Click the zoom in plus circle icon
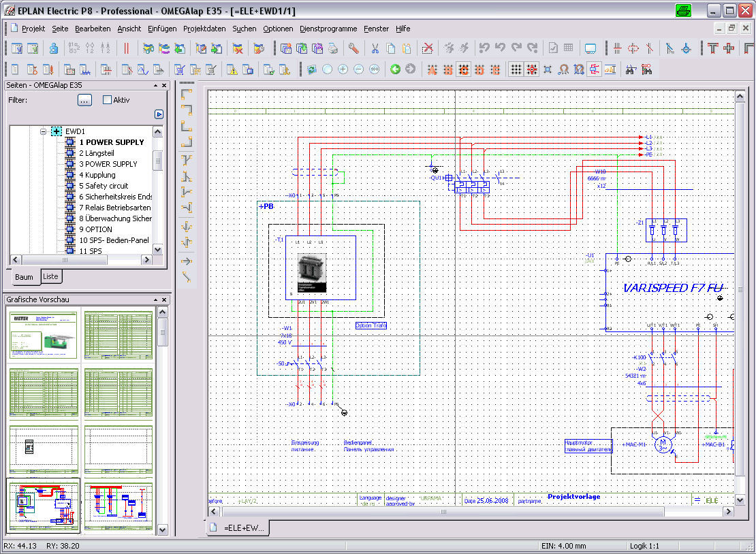 pos(343,69)
